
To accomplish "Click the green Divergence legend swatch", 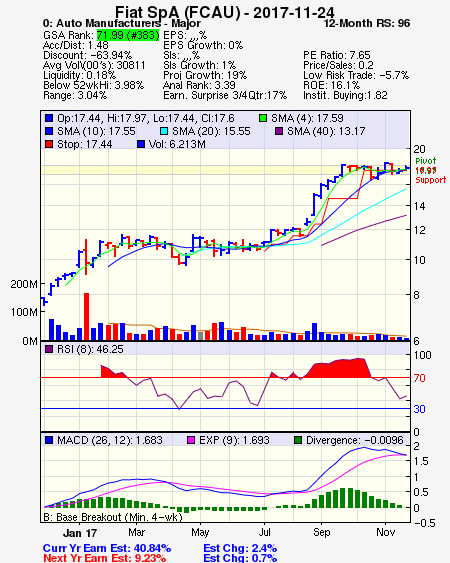I will [298, 440].
